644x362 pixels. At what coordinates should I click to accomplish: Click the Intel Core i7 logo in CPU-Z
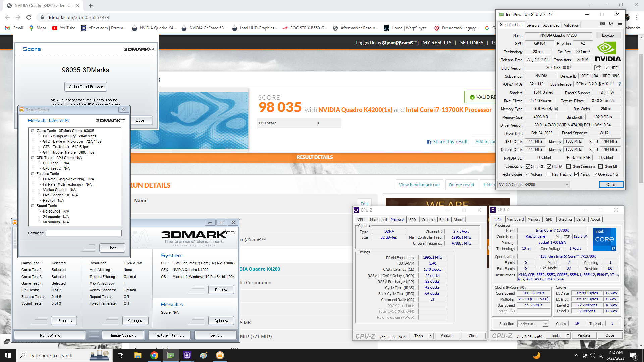(x=604, y=239)
